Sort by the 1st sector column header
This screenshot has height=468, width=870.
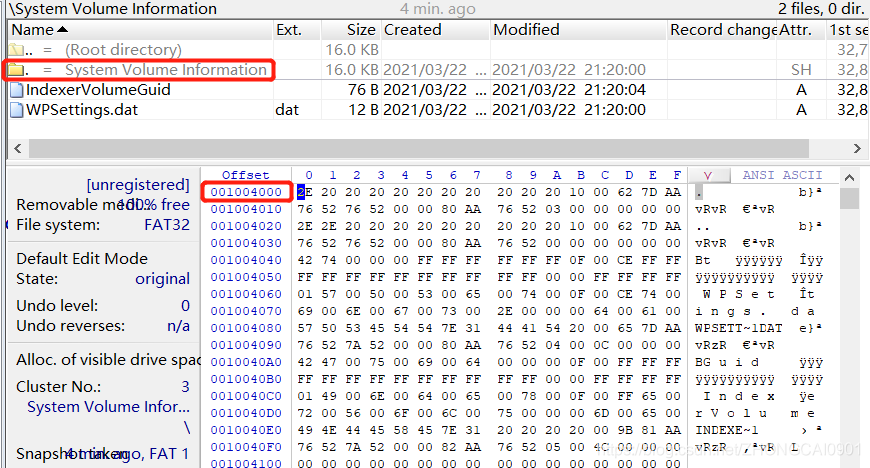[x=848, y=30]
